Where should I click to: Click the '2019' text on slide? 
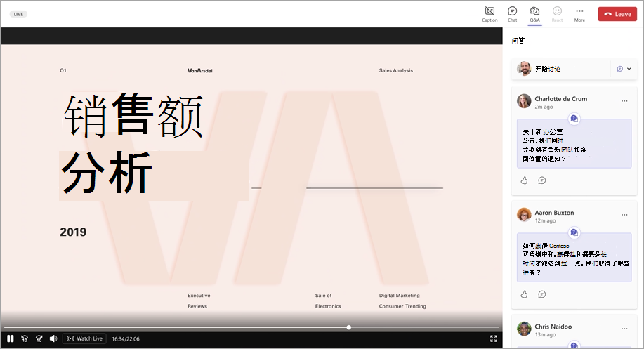[73, 232]
